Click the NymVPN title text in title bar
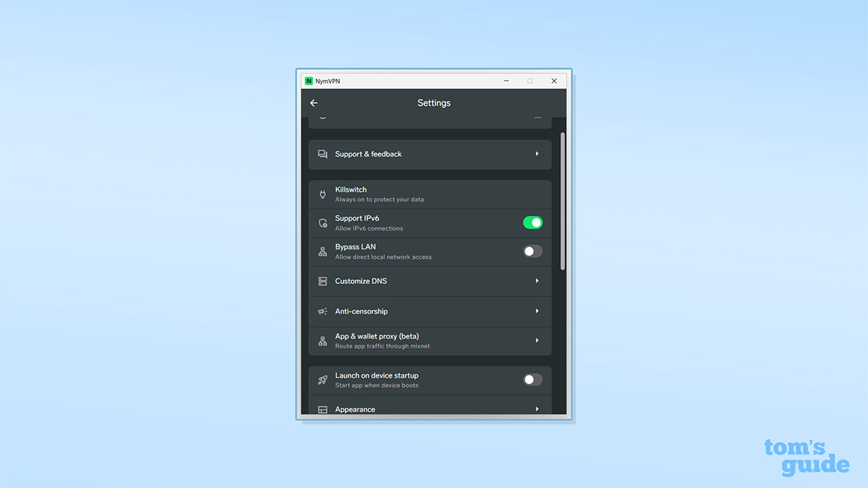Image resolution: width=868 pixels, height=488 pixels. (x=328, y=81)
